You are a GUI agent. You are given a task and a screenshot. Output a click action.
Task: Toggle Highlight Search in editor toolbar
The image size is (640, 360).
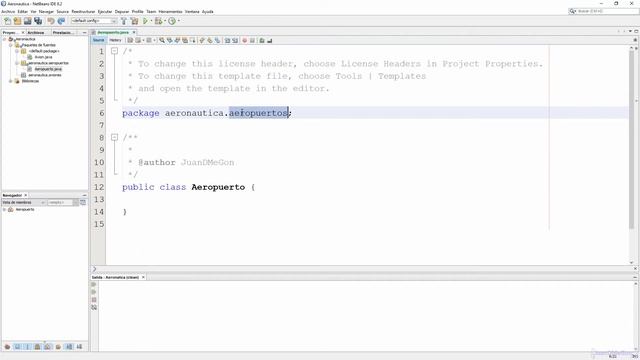185,40
